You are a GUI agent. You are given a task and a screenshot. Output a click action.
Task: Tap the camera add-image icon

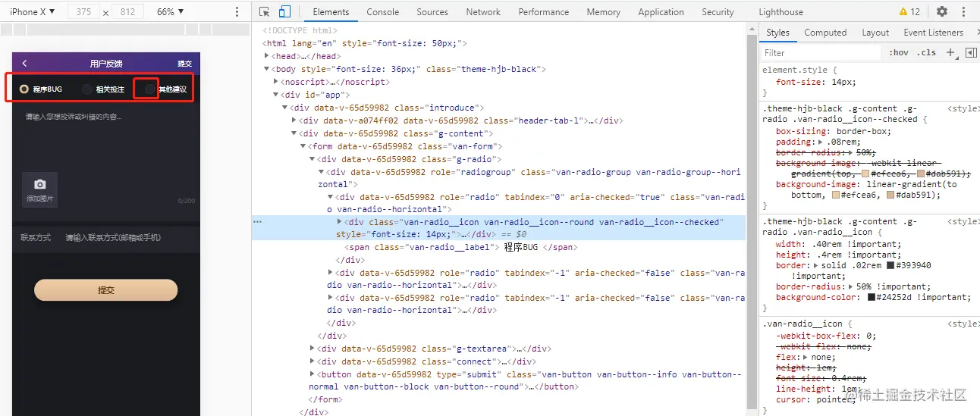[40, 184]
